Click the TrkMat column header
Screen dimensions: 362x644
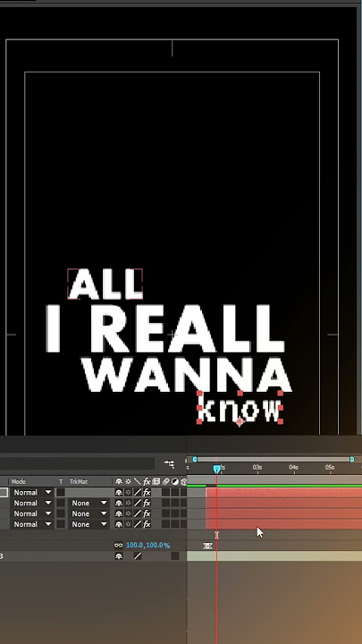(79, 481)
